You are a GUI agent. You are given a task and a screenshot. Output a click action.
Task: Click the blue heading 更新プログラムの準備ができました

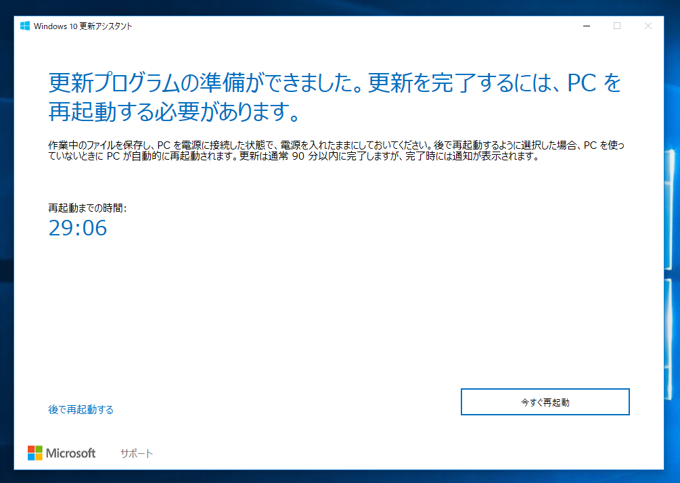pyautogui.click(x=335, y=97)
